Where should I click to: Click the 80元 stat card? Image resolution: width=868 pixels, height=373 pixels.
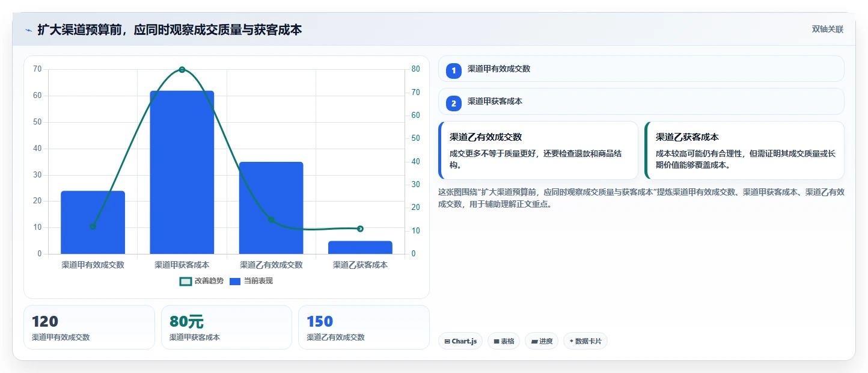click(x=227, y=327)
